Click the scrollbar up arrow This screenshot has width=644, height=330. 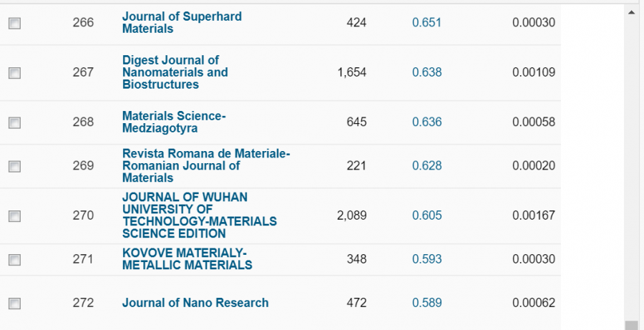pyautogui.click(x=630, y=12)
